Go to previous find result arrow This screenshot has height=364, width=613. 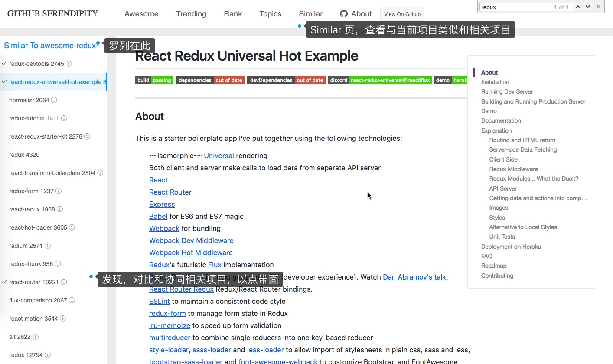(x=578, y=6)
